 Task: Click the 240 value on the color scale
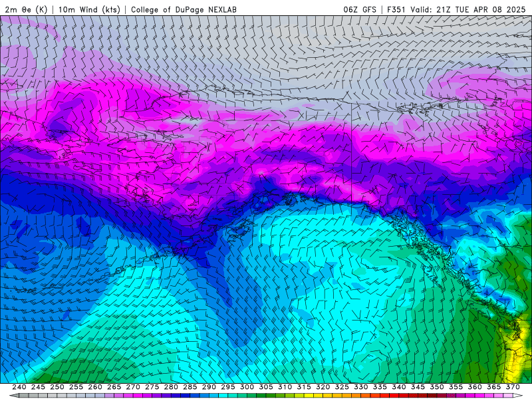pos(19,387)
